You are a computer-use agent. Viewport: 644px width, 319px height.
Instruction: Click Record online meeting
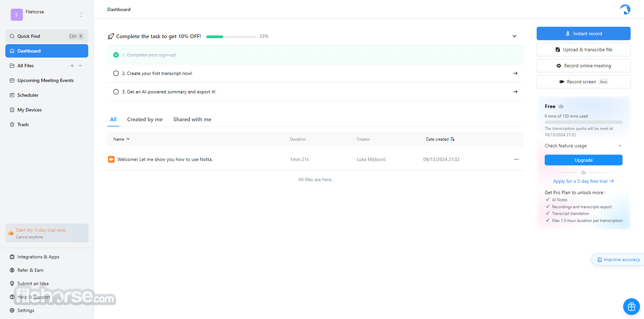(583, 66)
